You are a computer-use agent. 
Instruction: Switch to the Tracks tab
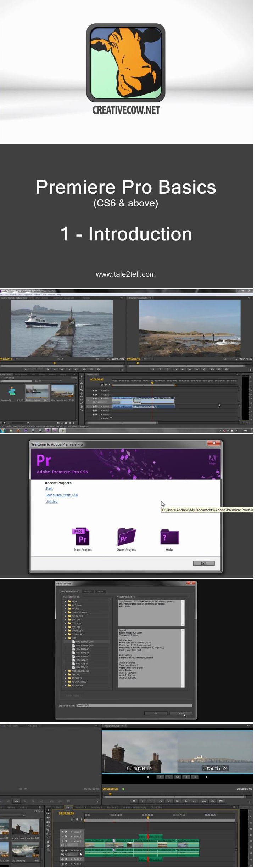[100, 591]
